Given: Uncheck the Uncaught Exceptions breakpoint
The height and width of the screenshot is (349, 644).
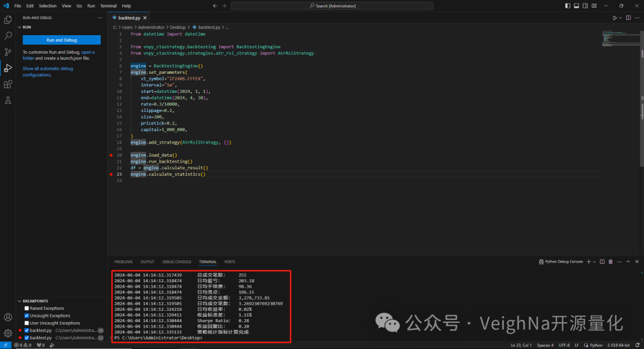Looking at the screenshot, I should 26,316.
